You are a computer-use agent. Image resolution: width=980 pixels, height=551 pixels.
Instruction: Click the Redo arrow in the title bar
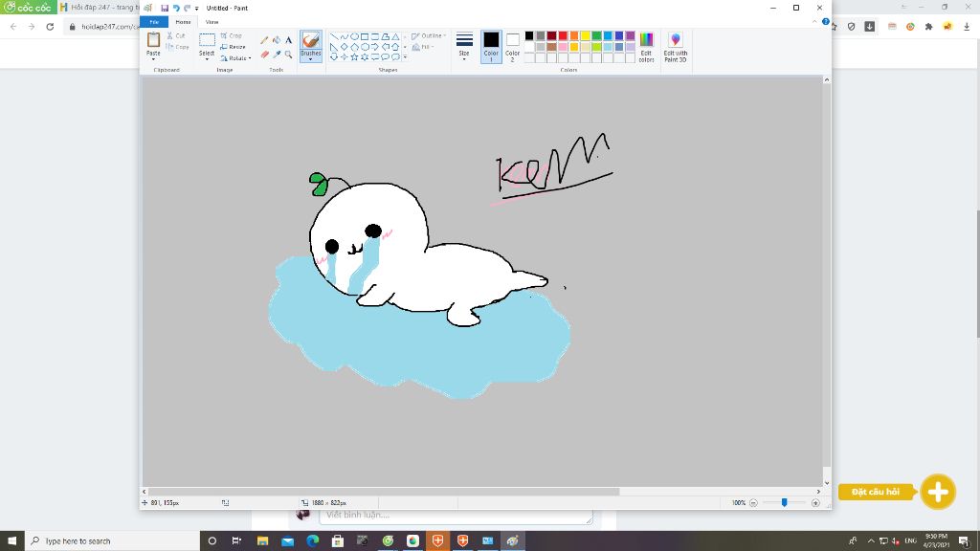(x=187, y=8)
